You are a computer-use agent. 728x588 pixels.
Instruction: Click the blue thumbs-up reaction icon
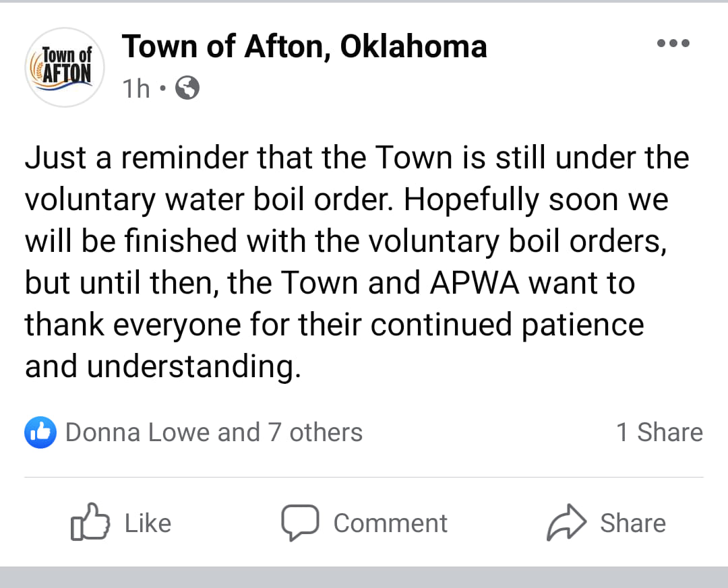click(x=40, y=432)
